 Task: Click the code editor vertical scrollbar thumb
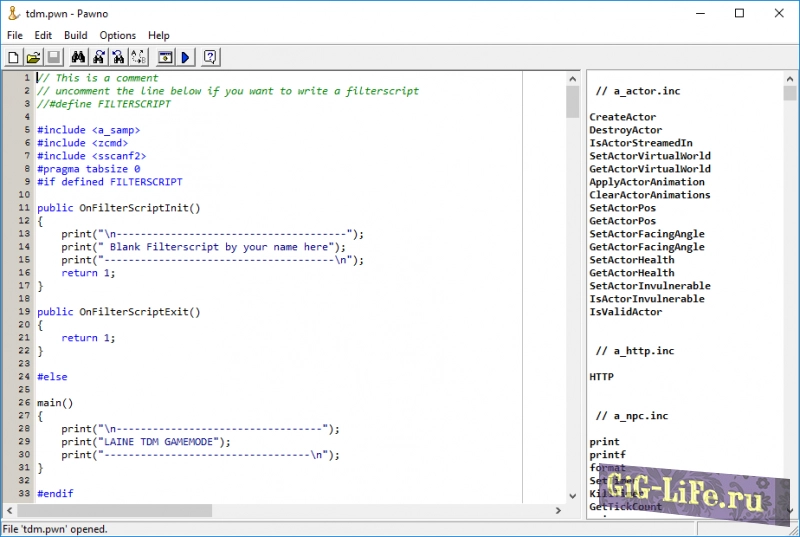click(572, 102)
